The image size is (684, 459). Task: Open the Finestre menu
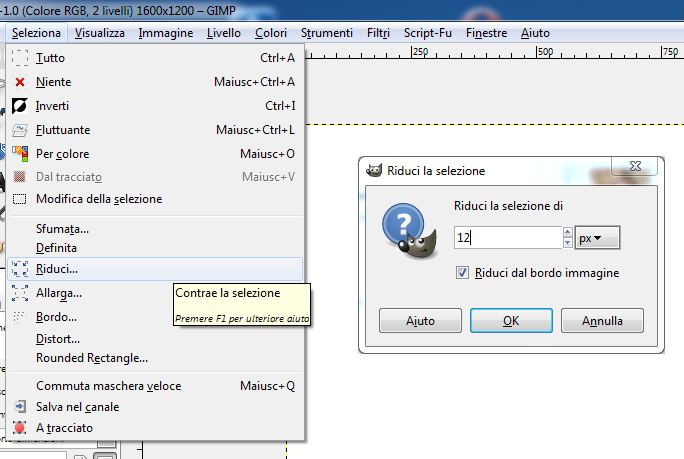pos(486,33)
